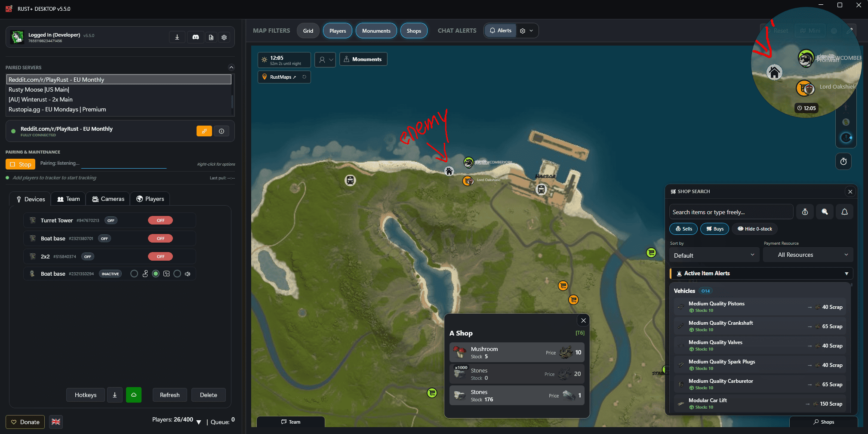Click the price tag icon in Shop Search
The image size is (868, 434).
click(x=805, y=212)
